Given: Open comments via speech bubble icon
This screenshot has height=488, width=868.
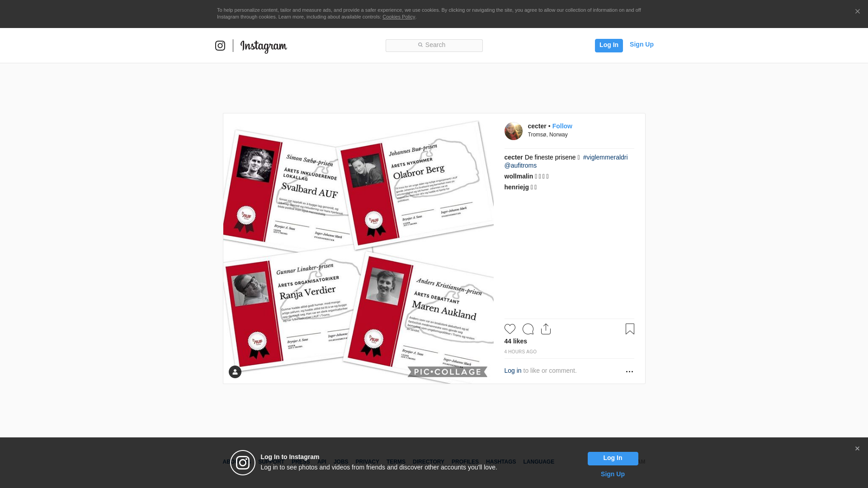Looking at the screenshot, I should point(528,329).
